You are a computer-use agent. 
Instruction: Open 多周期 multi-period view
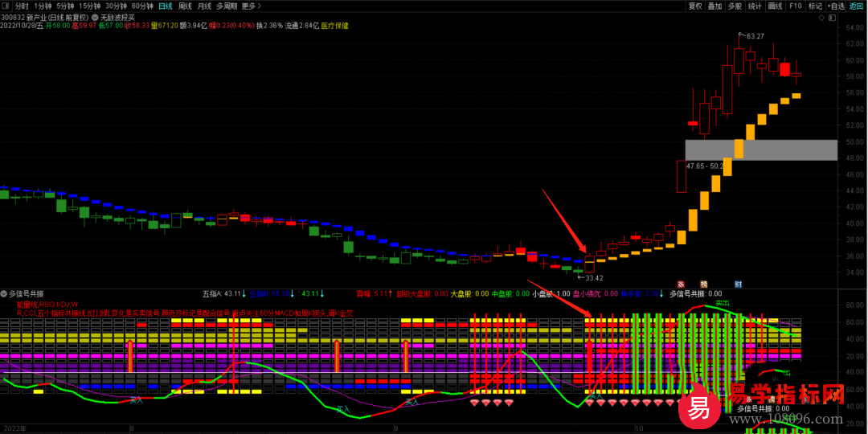pos(227,6)
